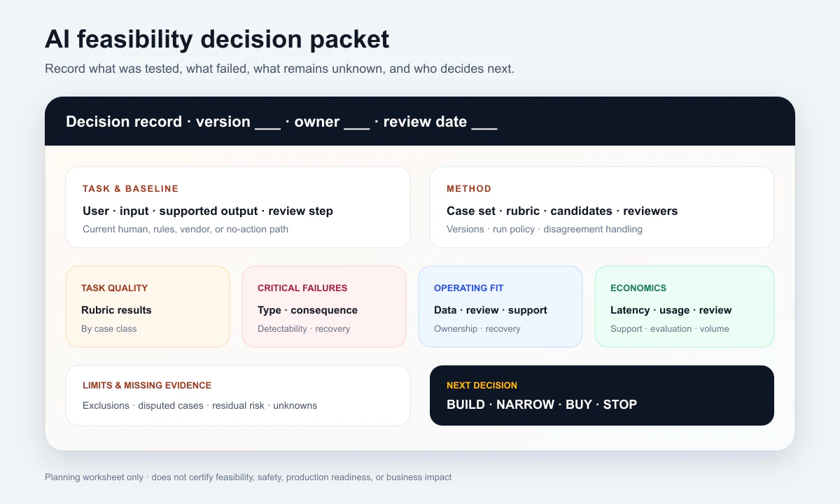Select the 'METHOD' label
Image resolution: width=840 pixels, height=504 pixels.
pyautogui.click(x=469, y=188)
